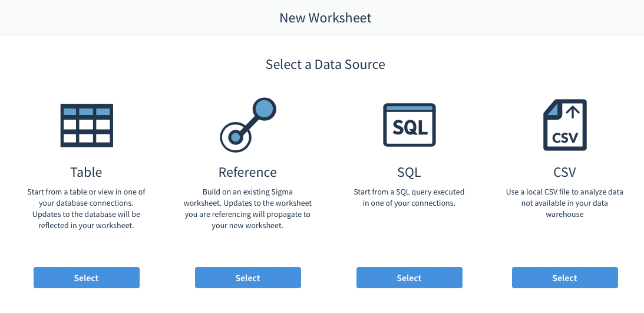This screenshot has width=644, height=313.
Task: Click the CSV file upload icon
Action: tap(564, 125)
